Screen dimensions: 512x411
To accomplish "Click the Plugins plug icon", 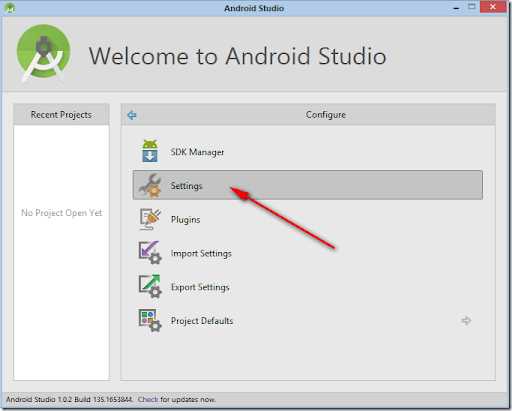I will pos(150,219).
